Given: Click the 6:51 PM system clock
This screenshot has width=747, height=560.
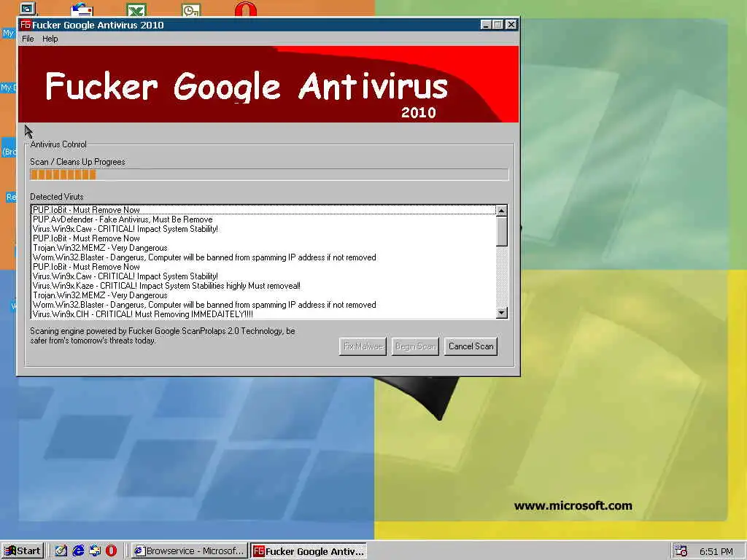Looking at the screenshot, I should pyautogui.click(x=716, y=551).
